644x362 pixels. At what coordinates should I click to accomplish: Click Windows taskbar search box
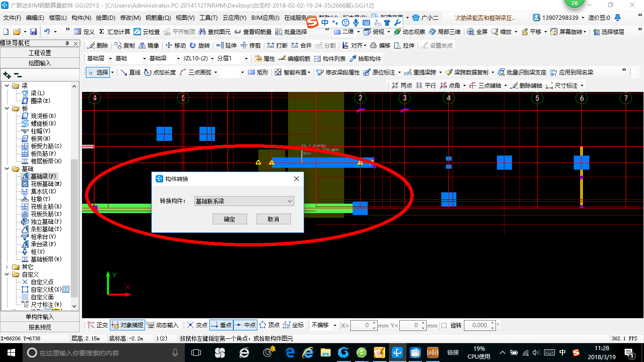click(103, 353)
